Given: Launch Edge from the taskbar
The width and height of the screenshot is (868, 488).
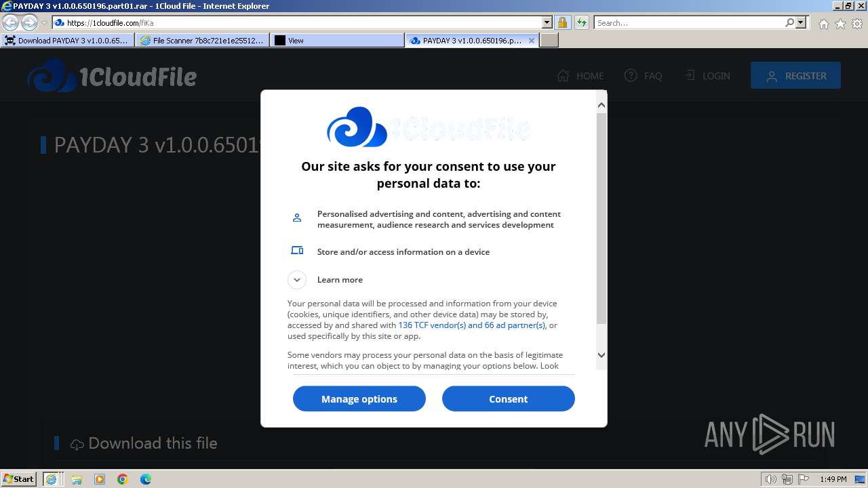Looking at the screenshot, I should pyautogui.click(x=146, y=479).
